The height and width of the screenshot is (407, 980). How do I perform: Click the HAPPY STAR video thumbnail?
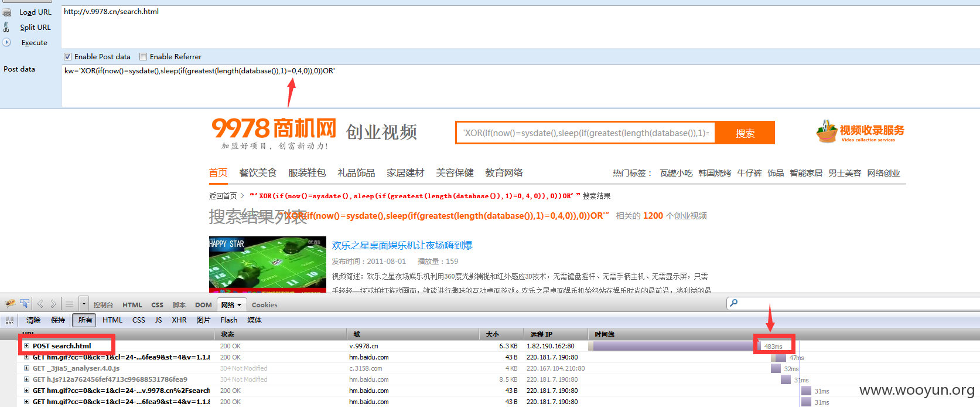coord(268,264)
